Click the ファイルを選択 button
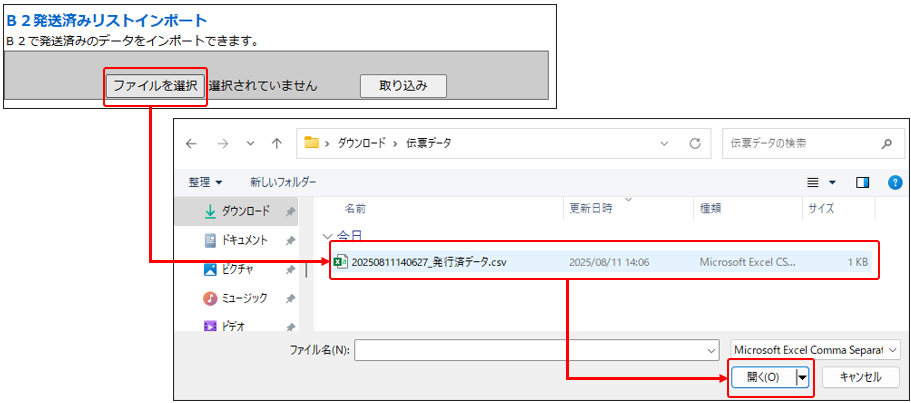911x403 pixels. pos(155,86)
